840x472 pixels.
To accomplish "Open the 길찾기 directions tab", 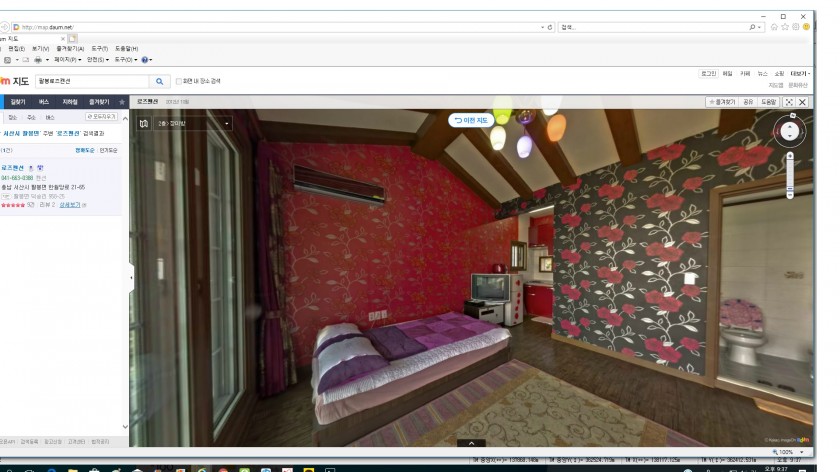I will (18, 102).
